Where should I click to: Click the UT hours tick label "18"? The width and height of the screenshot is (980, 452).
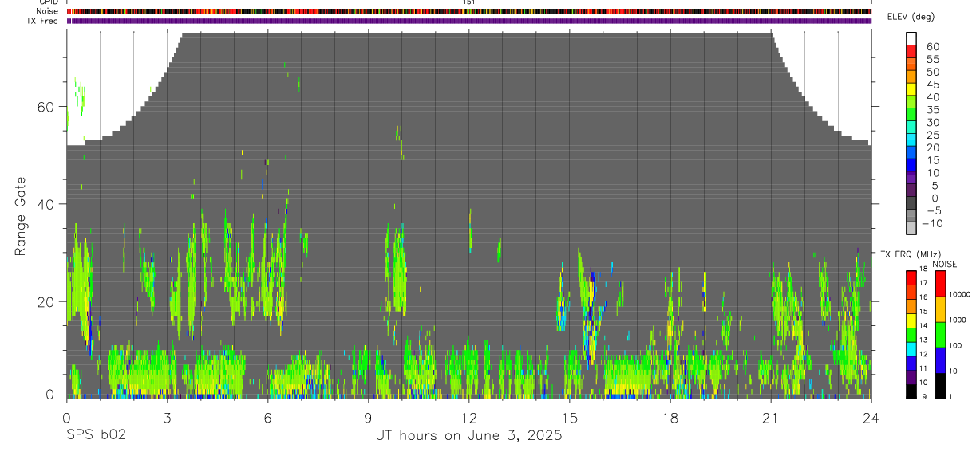[x=670, y=419]
